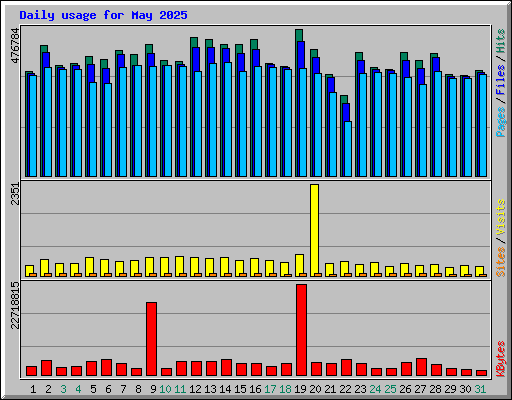512x400 pixels.
Task: Click the tallest red KBytes bar for day 19
Action: [301, 330]
